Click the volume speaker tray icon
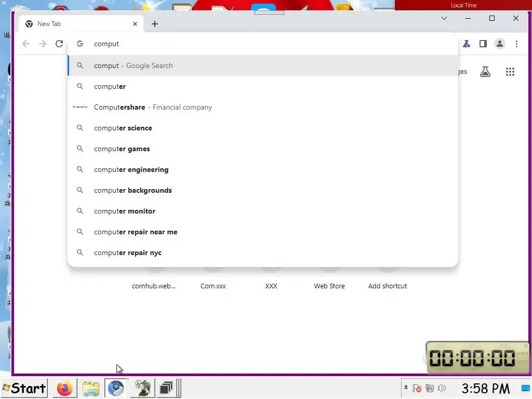The image size is (532, 399). point(442,388)
